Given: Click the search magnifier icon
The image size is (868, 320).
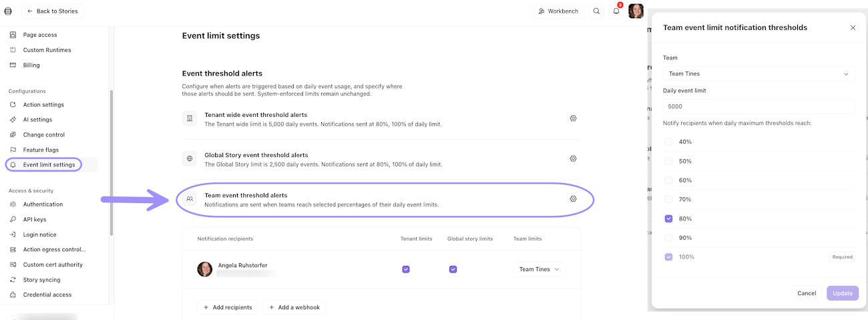Looking at the screenshot, I should click(596, 11).
